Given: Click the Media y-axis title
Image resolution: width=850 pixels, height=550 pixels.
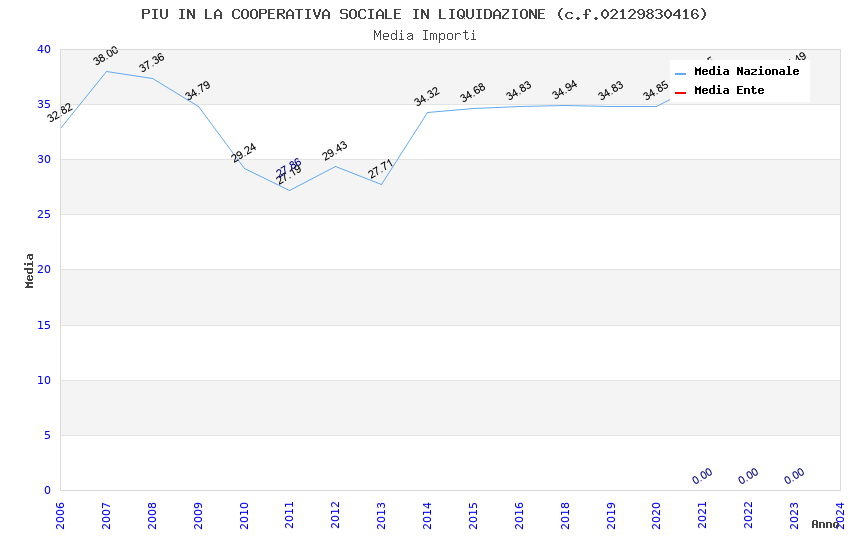Looking at the screenshot, I should tap(29, 270).
